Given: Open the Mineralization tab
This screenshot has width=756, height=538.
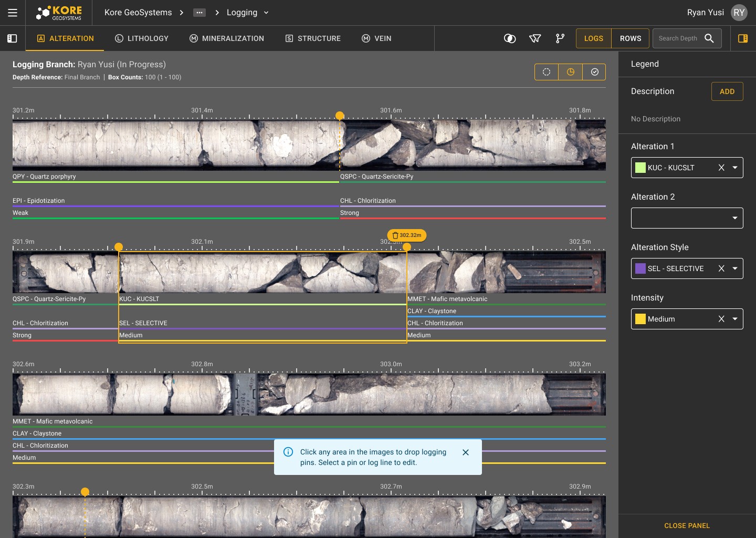Looking at the screenshot, I should coord(227,38).
